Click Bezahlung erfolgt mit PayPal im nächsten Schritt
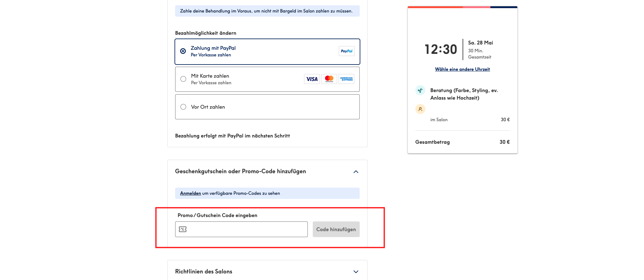Image resolution: width=644 pixels, height=280 pixels. [232, 136]
